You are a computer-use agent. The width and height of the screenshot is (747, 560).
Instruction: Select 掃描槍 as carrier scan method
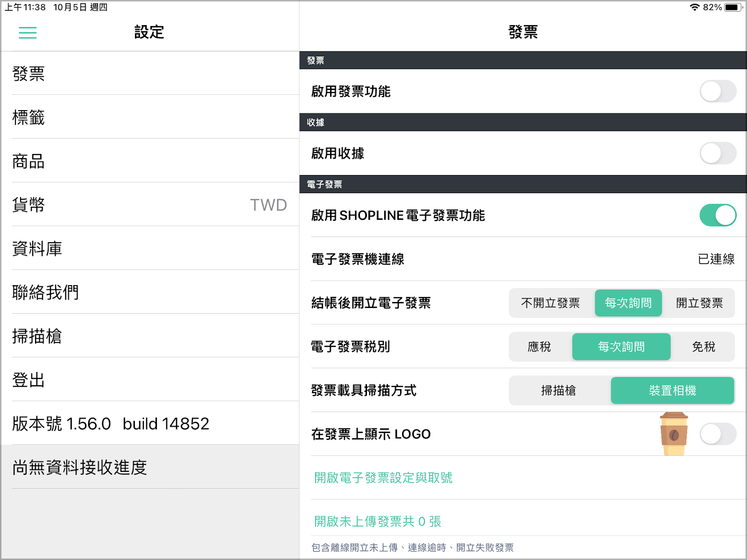point(558,391)
